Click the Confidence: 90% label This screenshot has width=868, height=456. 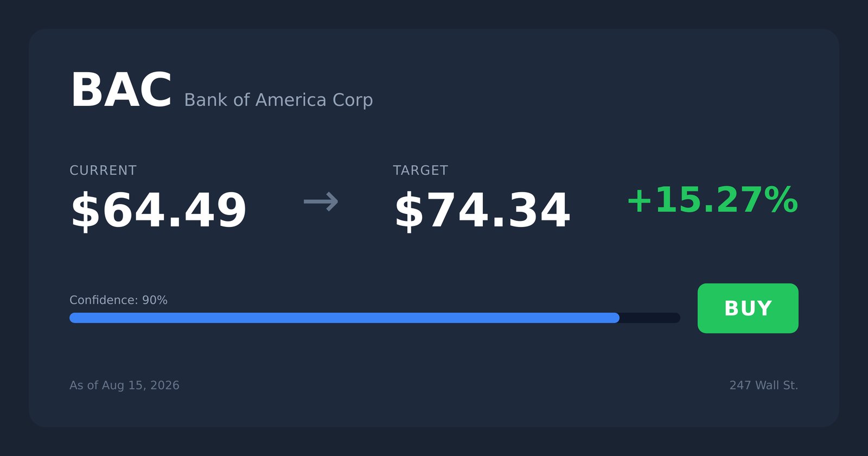point(118,300)
